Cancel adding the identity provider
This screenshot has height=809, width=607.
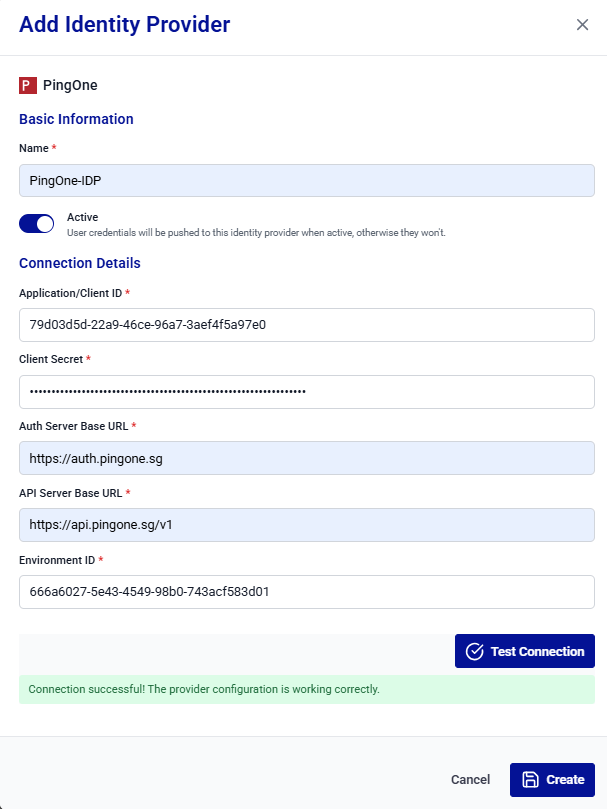tap(470, 780)
